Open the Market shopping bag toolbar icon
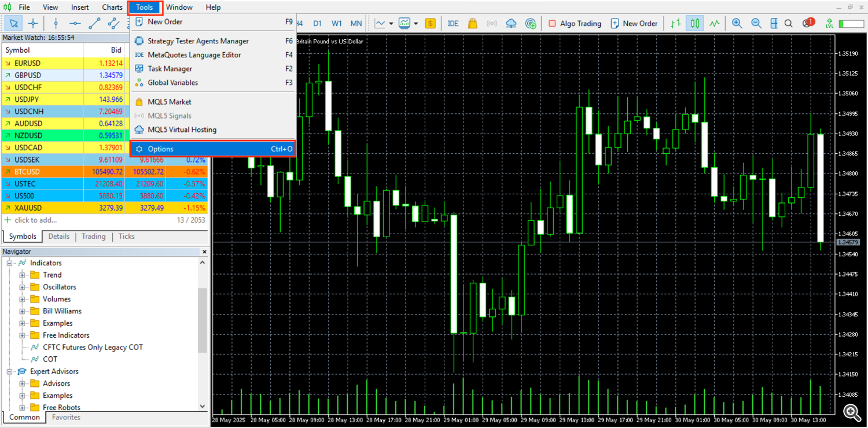Screen dimensions: 868x428 (473, 24)
